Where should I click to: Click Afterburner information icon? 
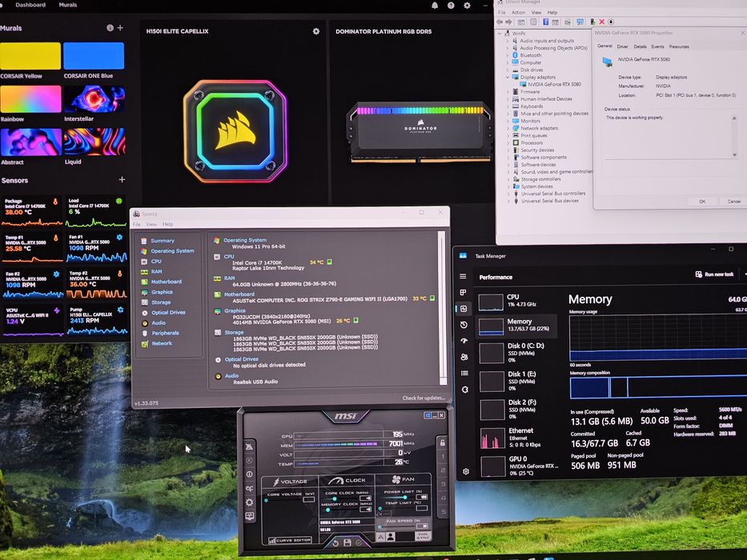click(249, 474)
